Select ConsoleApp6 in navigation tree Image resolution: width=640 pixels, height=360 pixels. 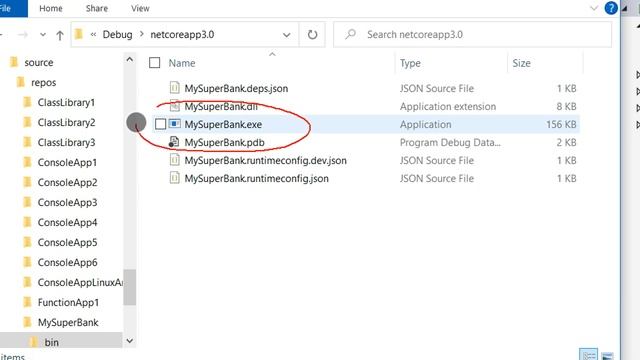tap(67, 262)
